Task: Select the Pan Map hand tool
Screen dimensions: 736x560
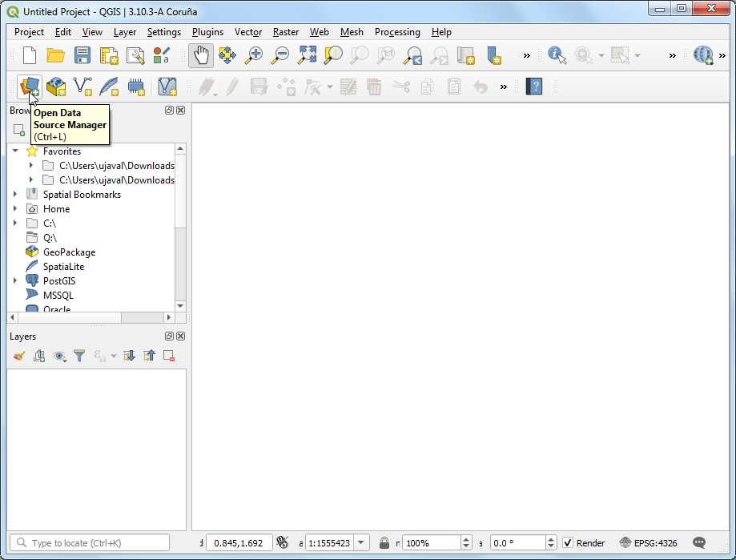Action: tap(201, 55)
